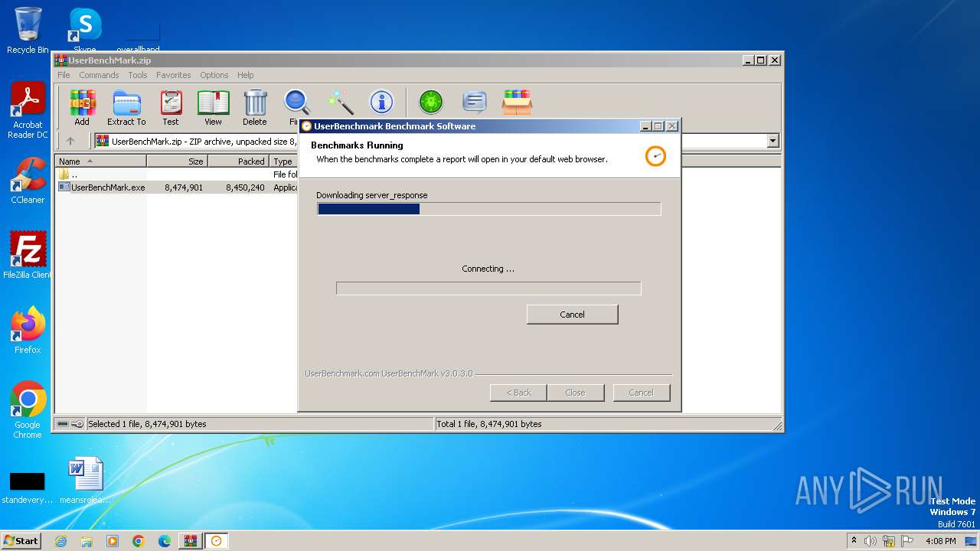The height and width of the screenshot is (551, 980).
Task: Click the UserBenchmark clock logo icon
Action: pos(655,155)
